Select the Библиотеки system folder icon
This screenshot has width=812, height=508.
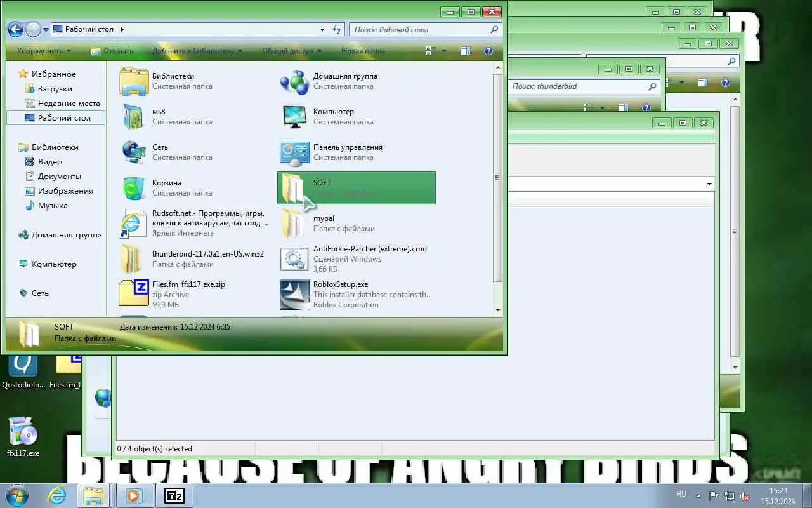tap(133, 81)
